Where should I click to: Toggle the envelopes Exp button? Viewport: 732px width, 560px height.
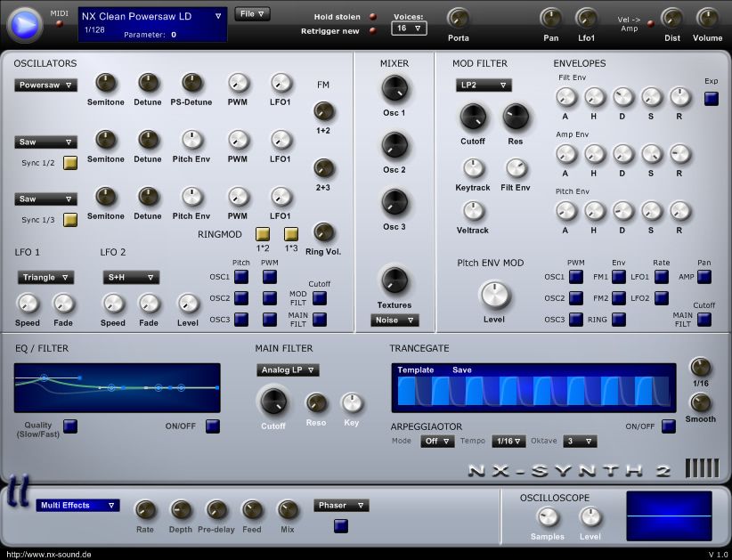click(x=711, y=99)
